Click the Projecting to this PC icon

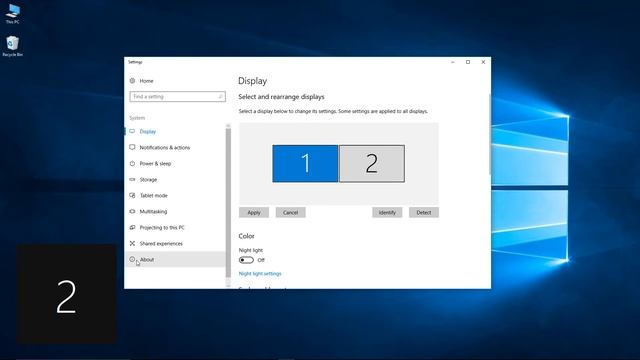point(132,227)
